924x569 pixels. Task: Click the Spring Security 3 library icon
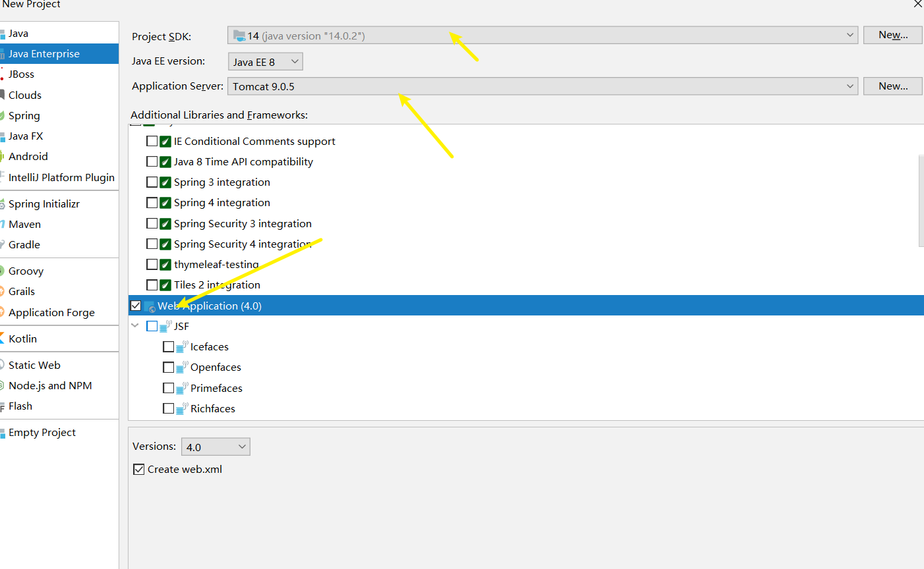tap(165, 223)
